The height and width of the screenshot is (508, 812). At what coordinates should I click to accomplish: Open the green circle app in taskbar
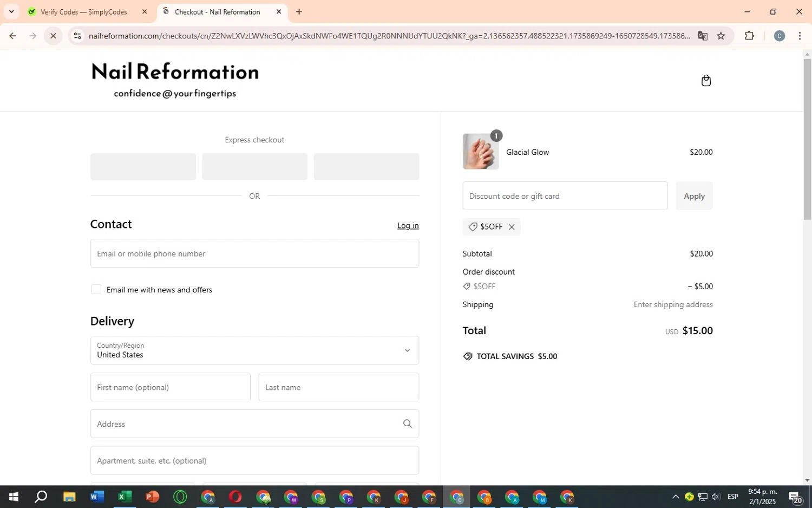coord(180,497)
